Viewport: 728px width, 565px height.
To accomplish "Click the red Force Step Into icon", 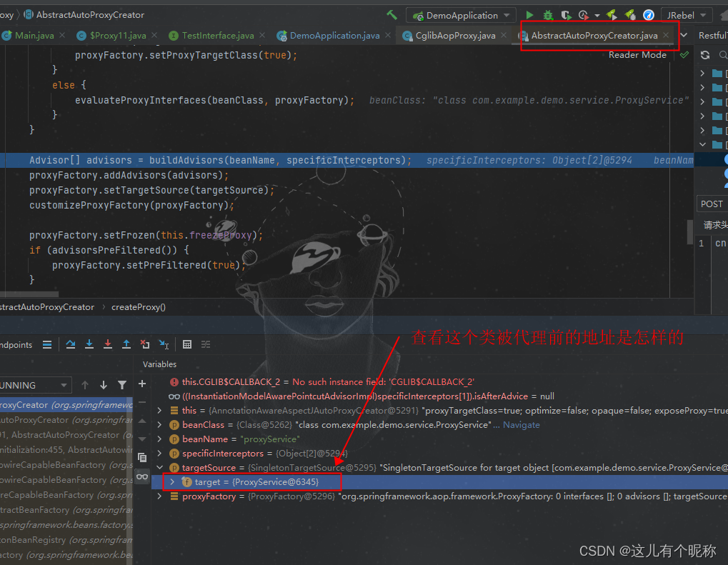I will tap(108, 344).
